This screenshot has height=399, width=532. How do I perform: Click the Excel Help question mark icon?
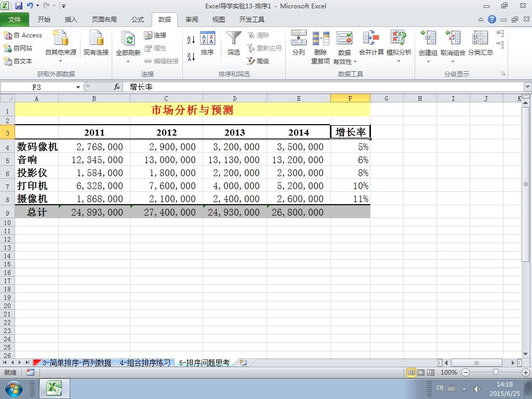492,19
